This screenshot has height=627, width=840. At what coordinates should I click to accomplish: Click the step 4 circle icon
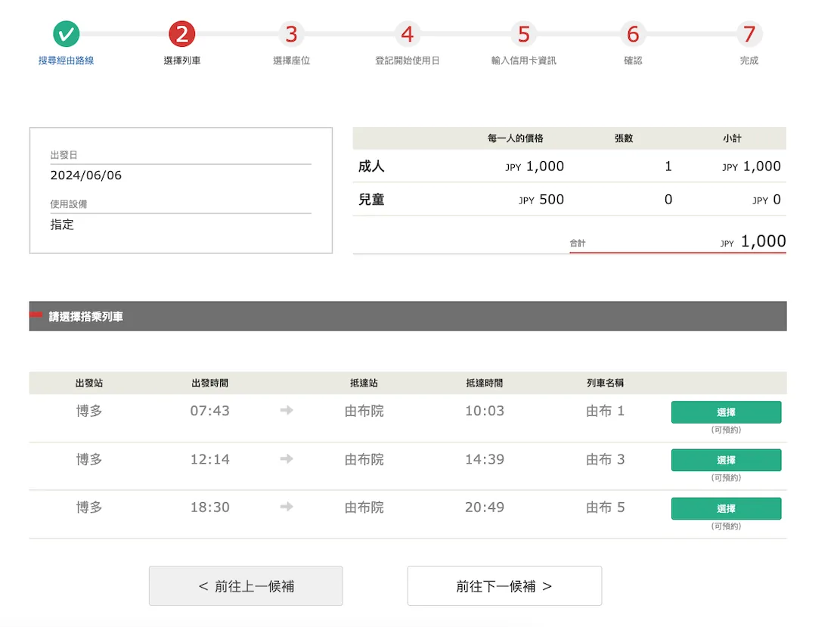pyautogui.click(x=408, y=34)
